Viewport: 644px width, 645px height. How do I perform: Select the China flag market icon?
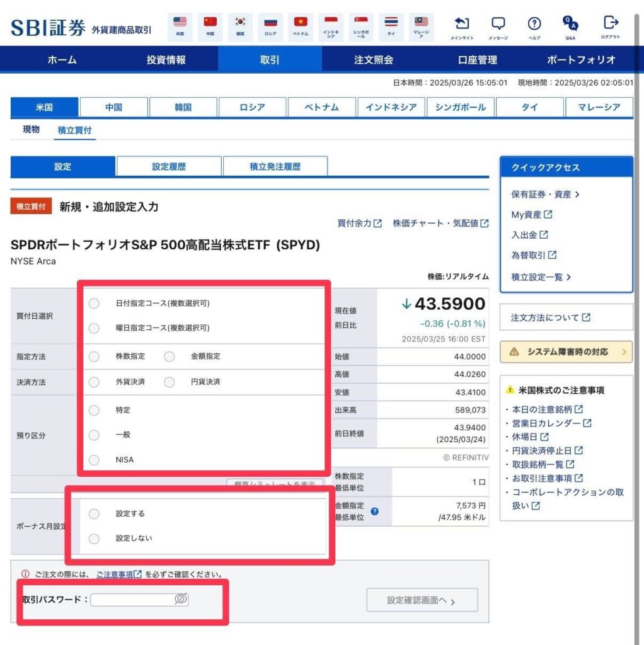point(210,26)
